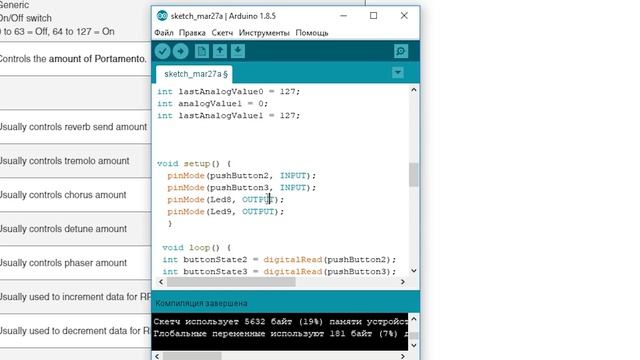Click the 'pinMode(pushButton2, INPUT);' line
The height and width of the screenshot is (360, 640).
(x=242, y=176)
